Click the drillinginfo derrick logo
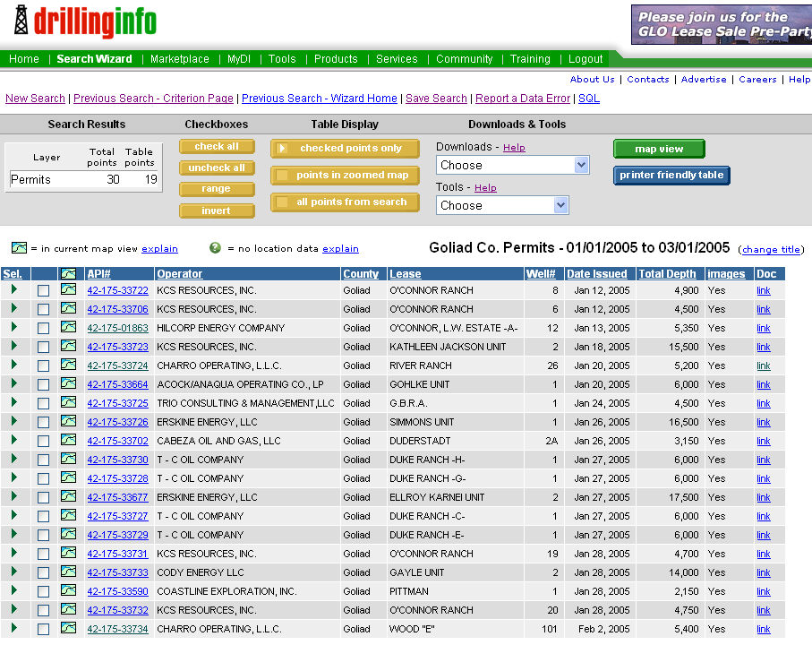Viewport: 812px width, 645px height. (x=21, y=20)
